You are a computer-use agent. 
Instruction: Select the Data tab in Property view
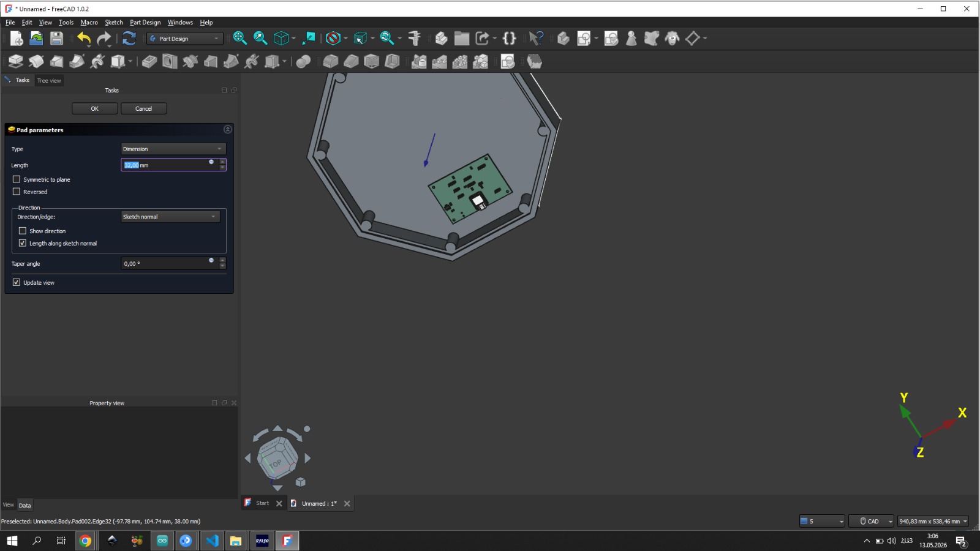24,505
